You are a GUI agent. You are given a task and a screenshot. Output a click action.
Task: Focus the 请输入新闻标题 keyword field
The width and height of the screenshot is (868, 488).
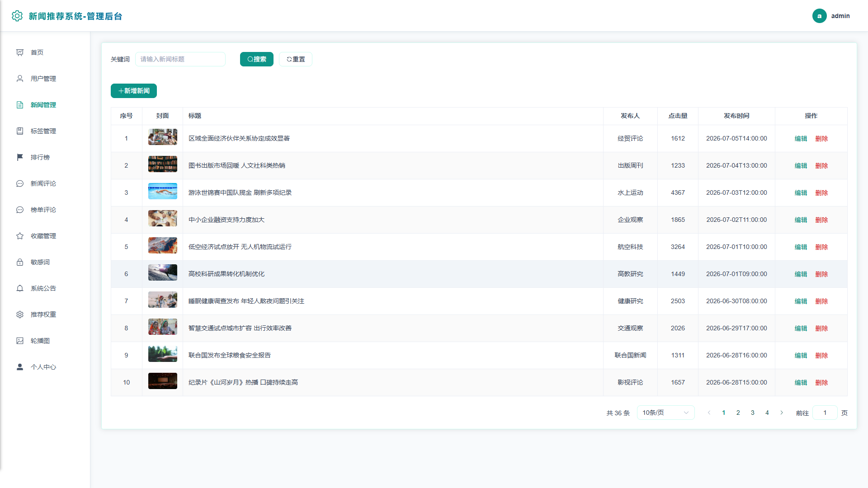coord(180,59)
